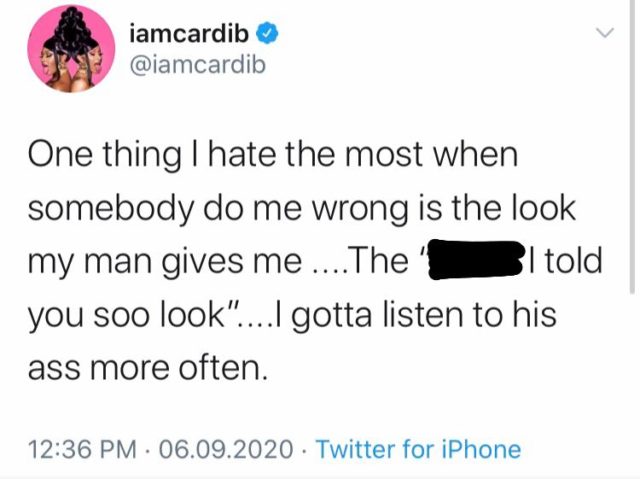Image resolution: width=640 pixels, height=479 pixels.
Task: Click the gray vertical scrollbar thumb
Action: coord(632,147)
